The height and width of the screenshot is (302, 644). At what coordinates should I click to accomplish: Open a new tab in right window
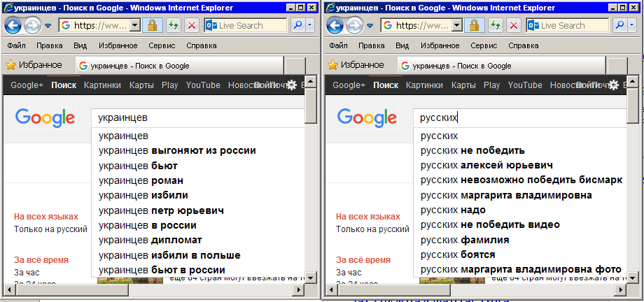(617, 66)
